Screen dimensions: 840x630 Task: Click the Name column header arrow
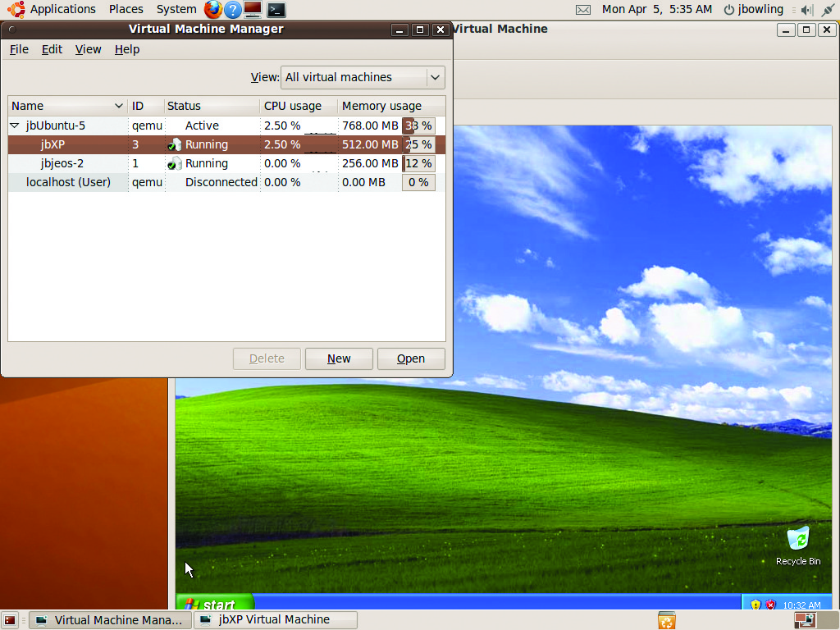click(119, 106)
